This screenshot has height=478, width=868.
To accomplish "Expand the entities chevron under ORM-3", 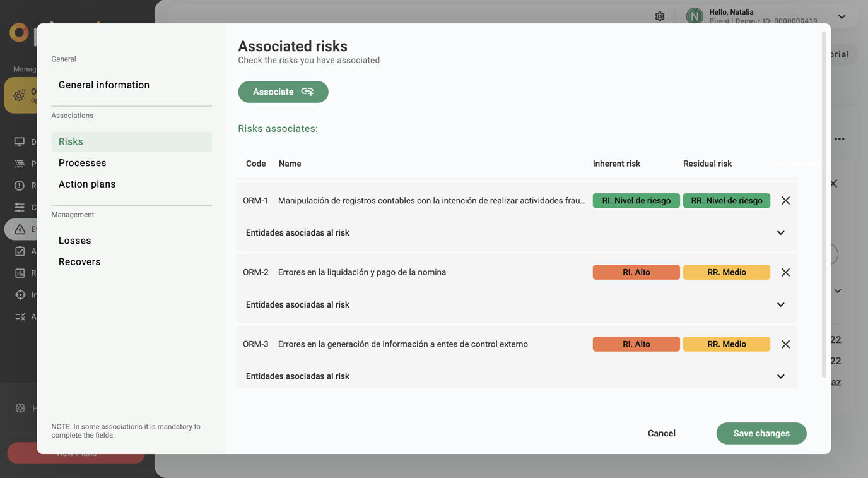I will (x=780, y=376).
